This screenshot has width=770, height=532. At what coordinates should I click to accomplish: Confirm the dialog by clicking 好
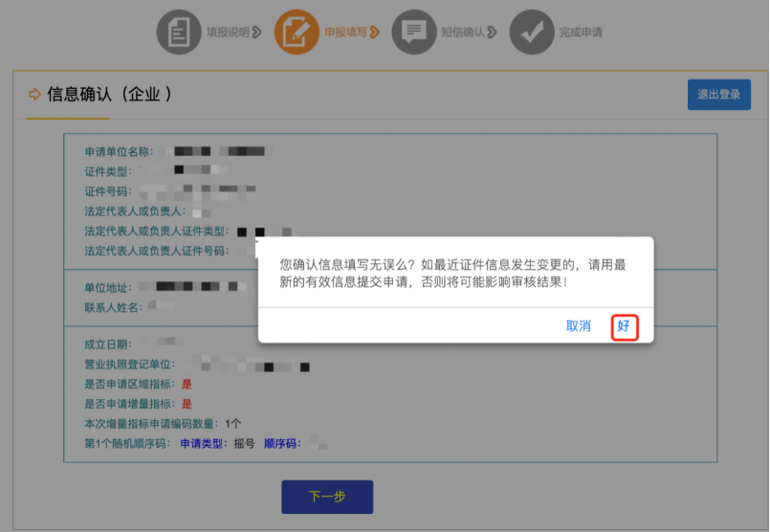coord(624,326)
